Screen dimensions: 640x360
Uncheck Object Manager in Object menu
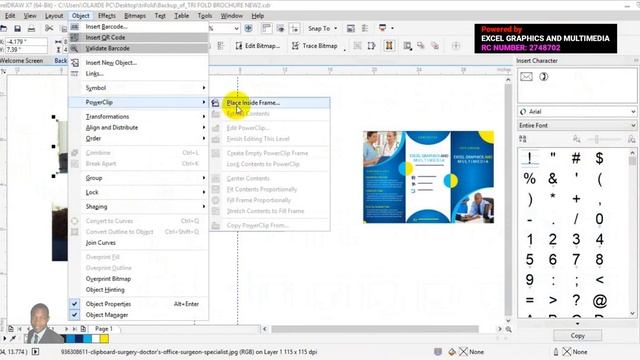[74, 315]
